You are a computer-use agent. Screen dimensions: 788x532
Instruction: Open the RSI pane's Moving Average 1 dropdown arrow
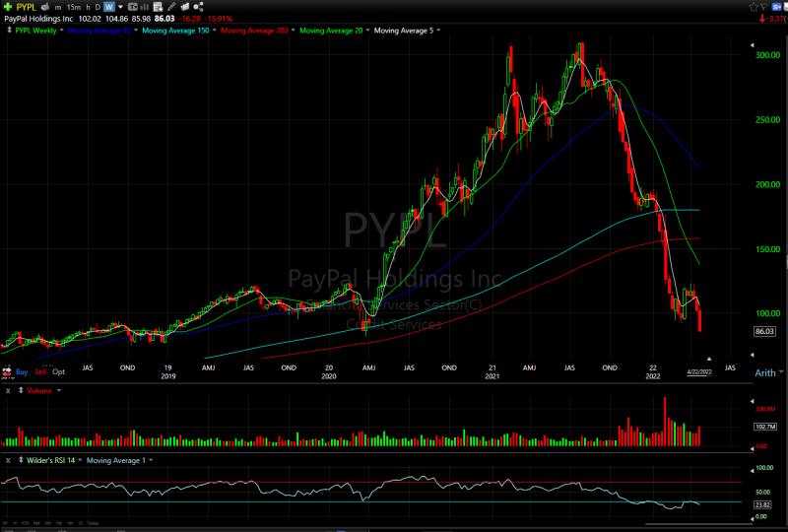[151, 460]
